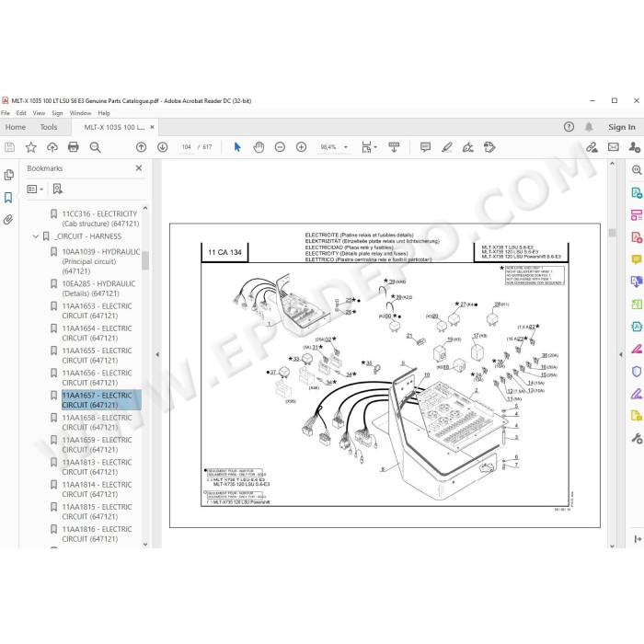Open bookmark options dropdown
Image resolution: width=644 pixels, height=644 pixels.
click(35, 189)
